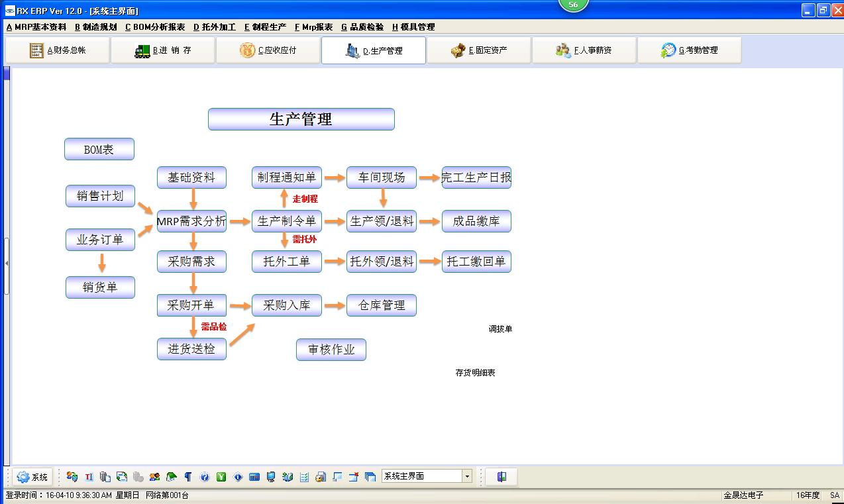Click the 调拔单 text link
Image resolution: width=844 pixels, height=504 pixels.
click(500, 329)
